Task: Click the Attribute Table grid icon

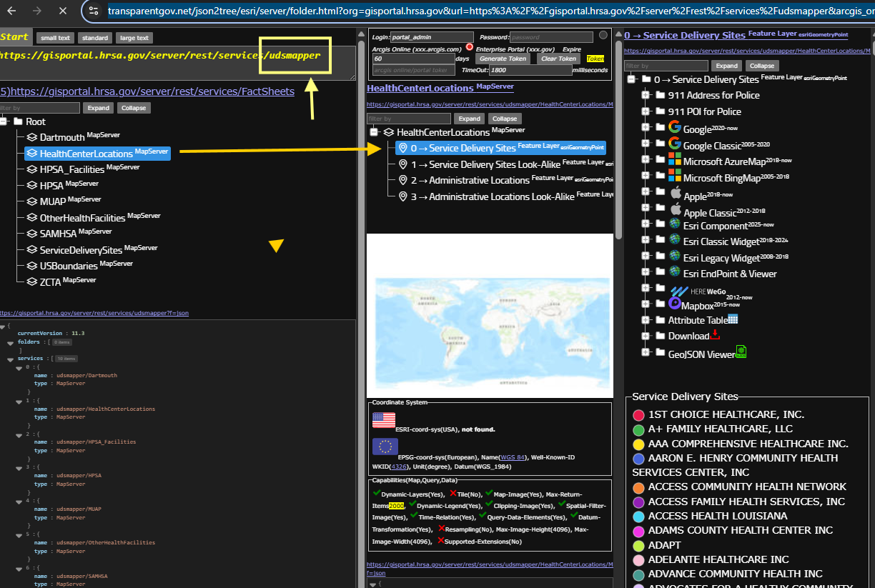Action: pos(733,319)
